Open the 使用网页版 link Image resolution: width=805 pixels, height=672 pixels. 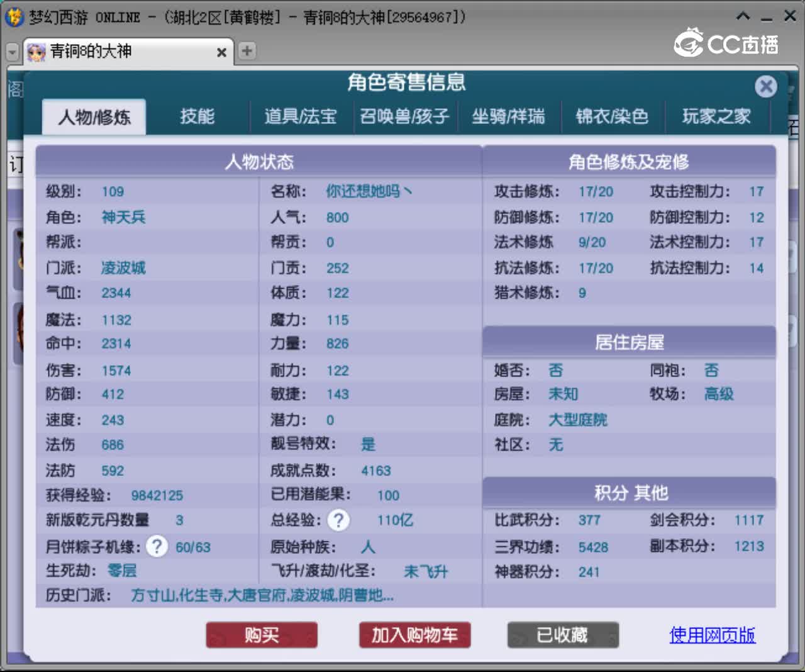712,635
